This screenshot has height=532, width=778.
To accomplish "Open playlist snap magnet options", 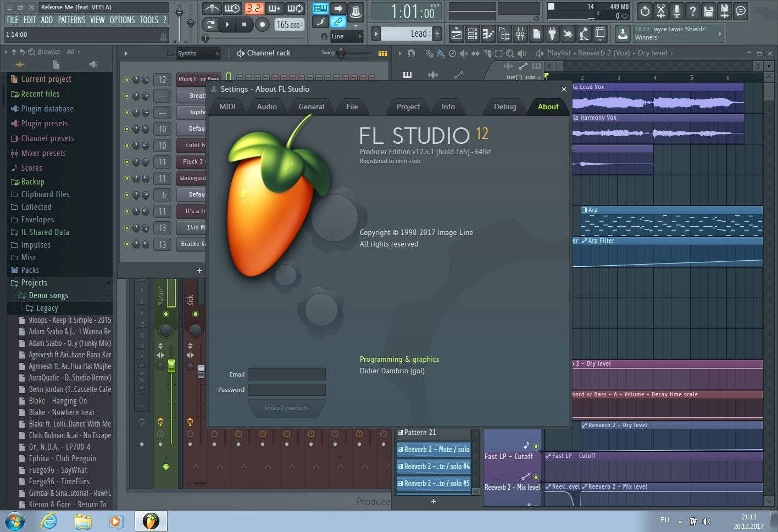I will 411,53.
